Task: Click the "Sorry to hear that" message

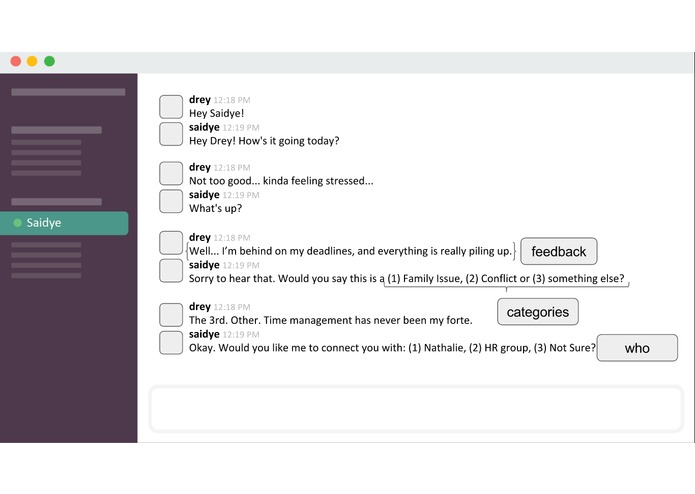Action: [406, 279]
